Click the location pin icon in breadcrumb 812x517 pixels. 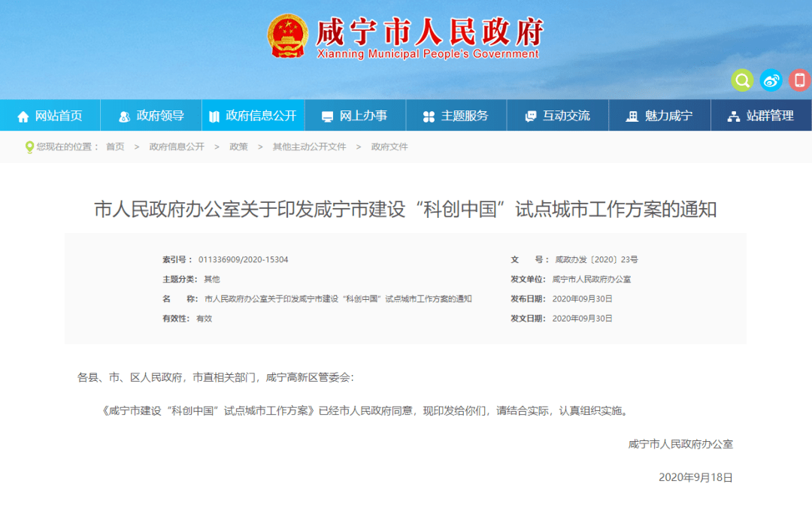coord(29,147)
